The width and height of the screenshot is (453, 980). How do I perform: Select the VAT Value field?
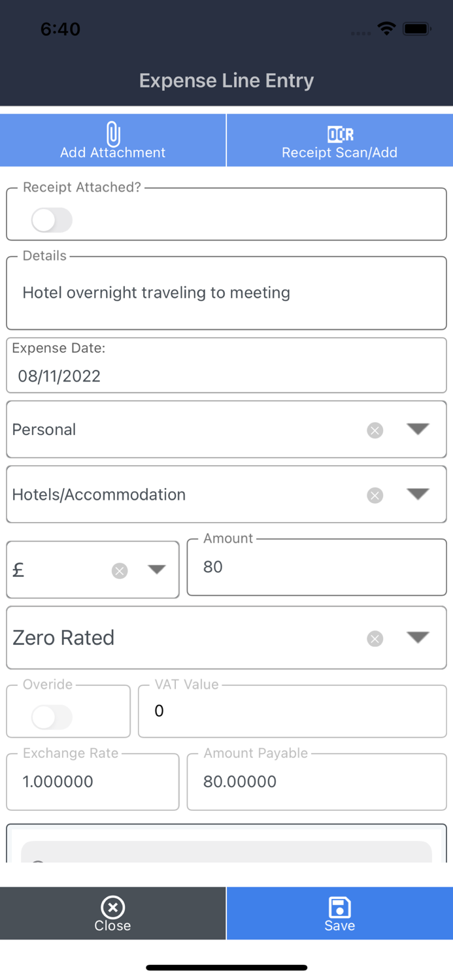click(x=292, y=711)
